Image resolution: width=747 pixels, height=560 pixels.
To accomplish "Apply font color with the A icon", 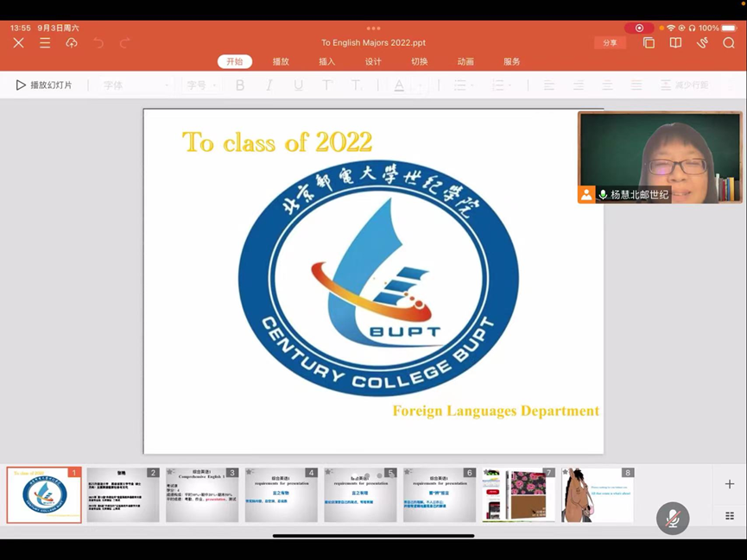I will 399,85.
